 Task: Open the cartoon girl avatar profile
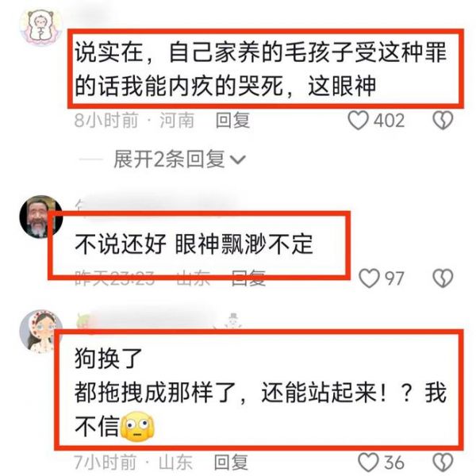40,332
